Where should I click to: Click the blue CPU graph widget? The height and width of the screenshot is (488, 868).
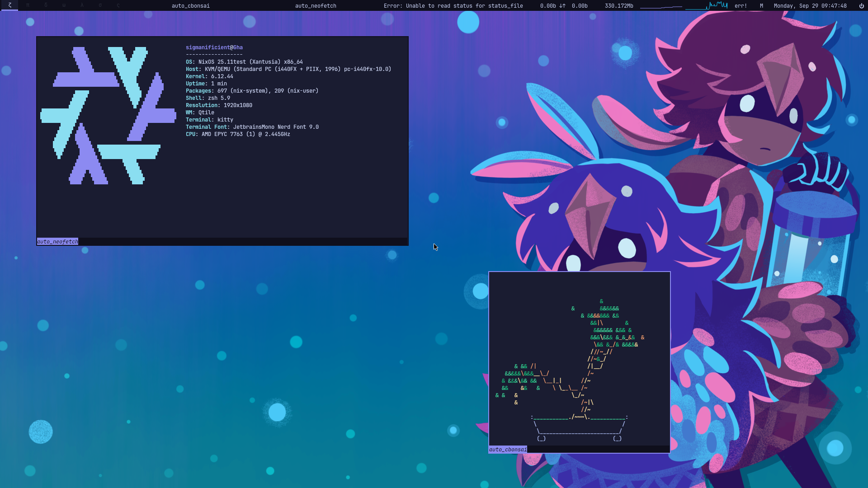(706, 6)
